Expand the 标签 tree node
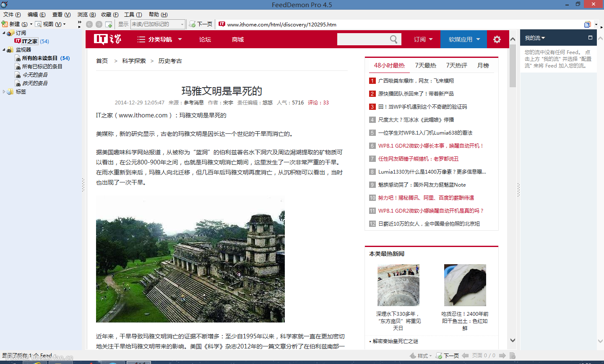The image size is (604, 364). point(4,91)
